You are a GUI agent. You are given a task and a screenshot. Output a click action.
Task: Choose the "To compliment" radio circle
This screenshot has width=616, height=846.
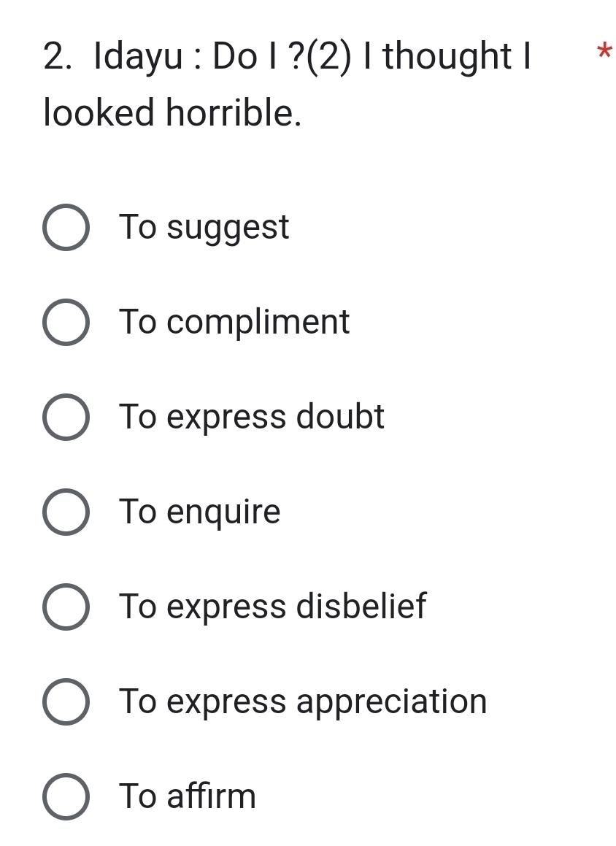pyautogui.click(x=66, y=322)
